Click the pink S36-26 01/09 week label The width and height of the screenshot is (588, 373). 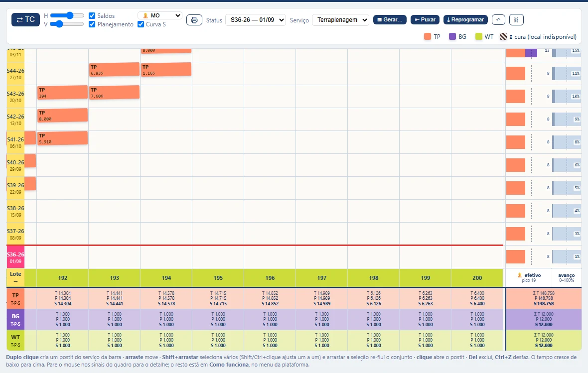pyautogui.click(x=15, y=257)
